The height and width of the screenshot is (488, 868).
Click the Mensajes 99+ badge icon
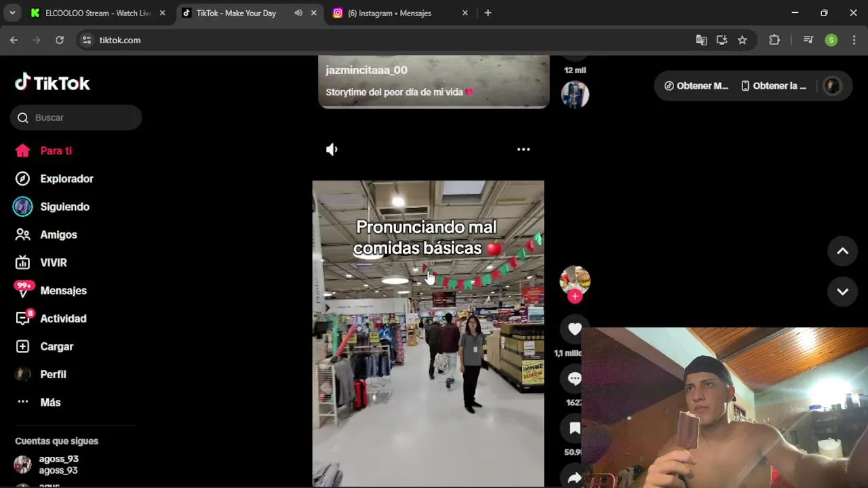(24, 289)
